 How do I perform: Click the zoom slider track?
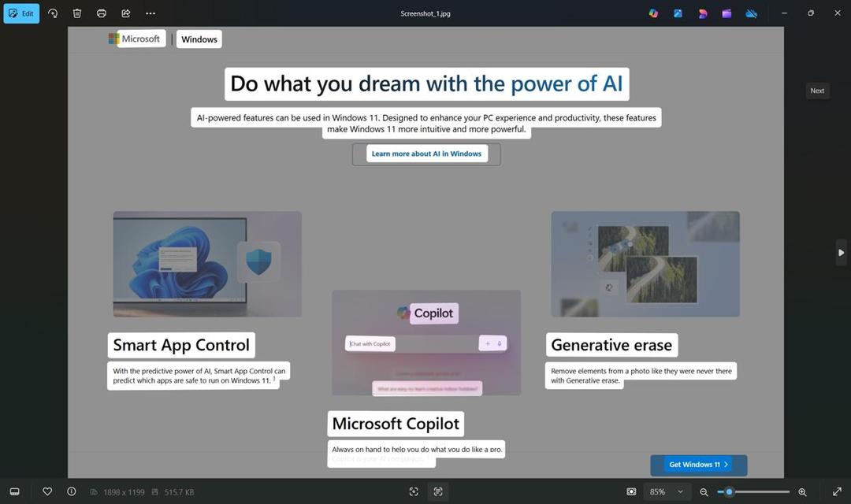[x=753, y=492]
